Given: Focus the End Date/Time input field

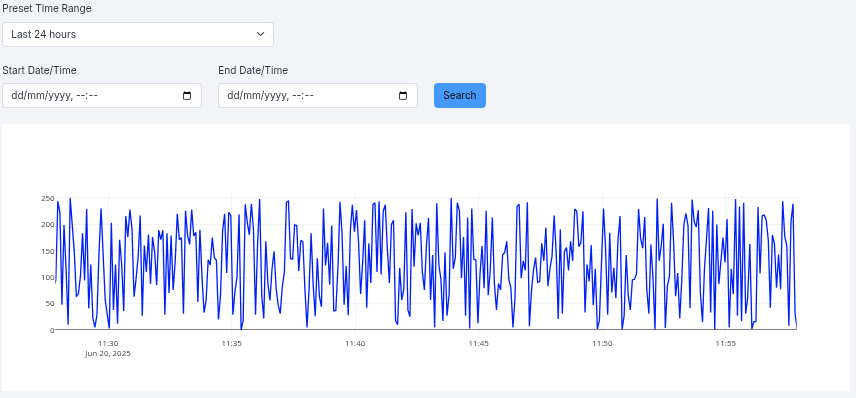Looking at the screenshot, I should [318, 96].
